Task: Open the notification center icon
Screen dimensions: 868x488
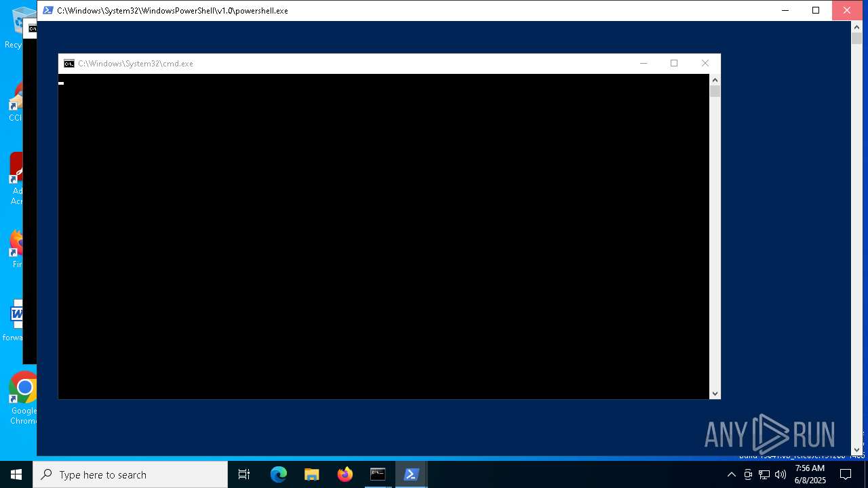Action: [x=846, y=474]
